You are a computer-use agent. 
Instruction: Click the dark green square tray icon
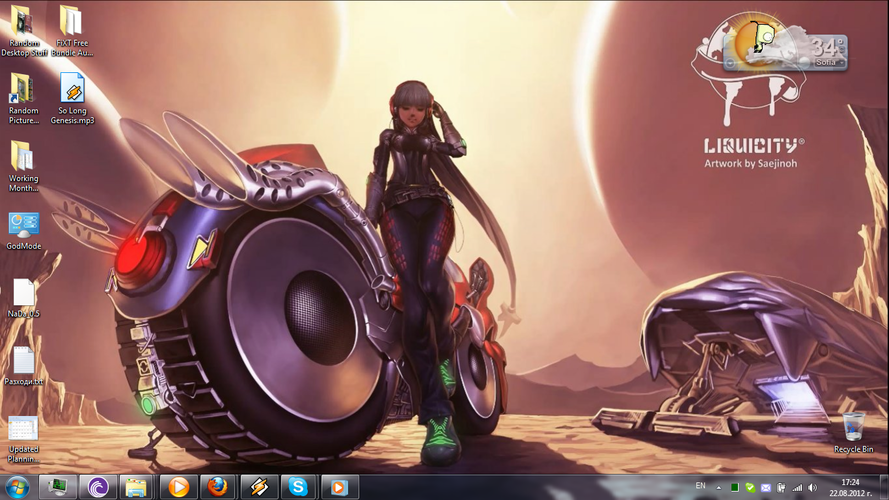click(735, 488)
